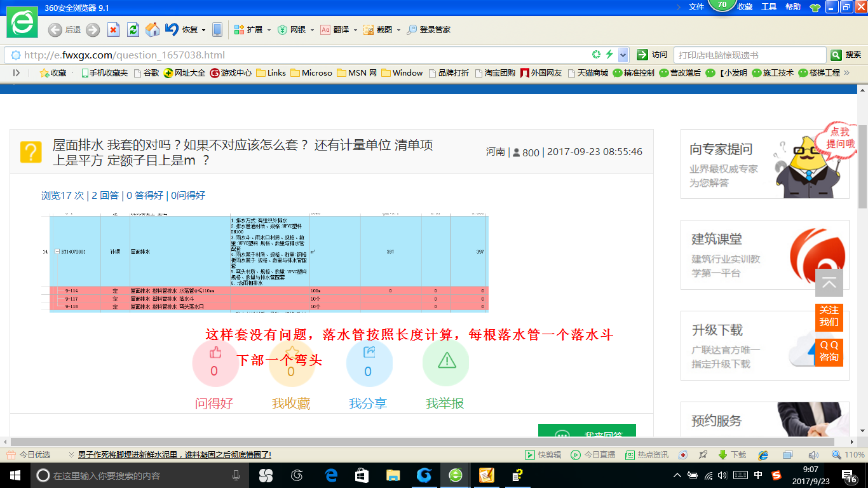Open the 收藏 menu in title bar
The height and width of the screenshot is (488, 868).
point(745,7)
